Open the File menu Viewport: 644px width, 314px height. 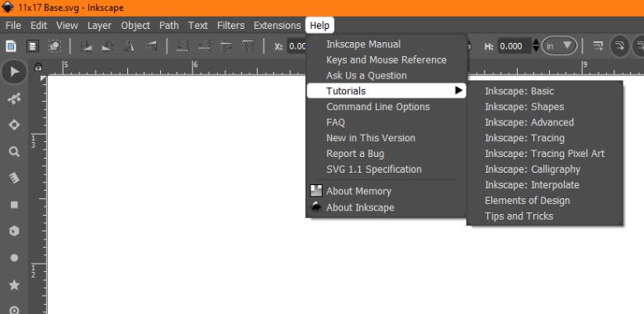click(x=13, y=26)
